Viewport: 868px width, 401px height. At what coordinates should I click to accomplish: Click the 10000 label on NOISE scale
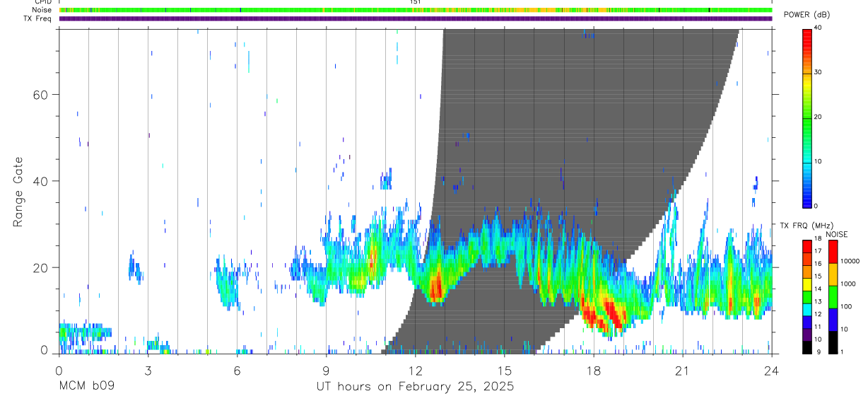click(850, 261)
